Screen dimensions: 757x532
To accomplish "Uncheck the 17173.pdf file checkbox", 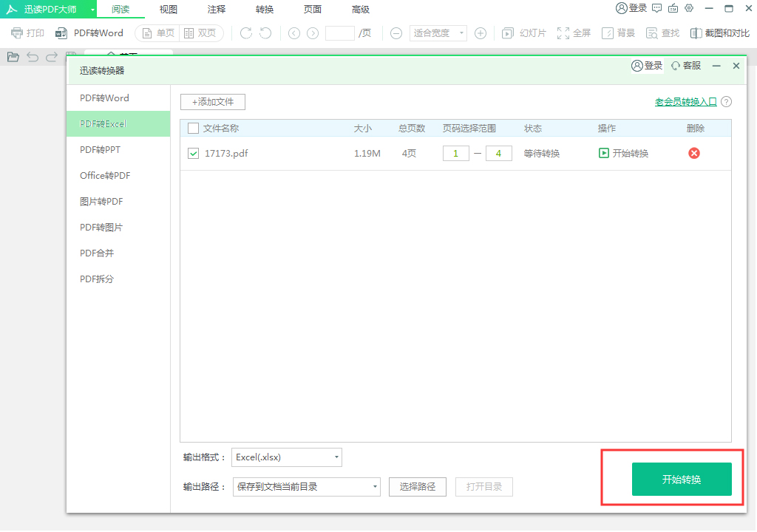I will coord(193,153).
